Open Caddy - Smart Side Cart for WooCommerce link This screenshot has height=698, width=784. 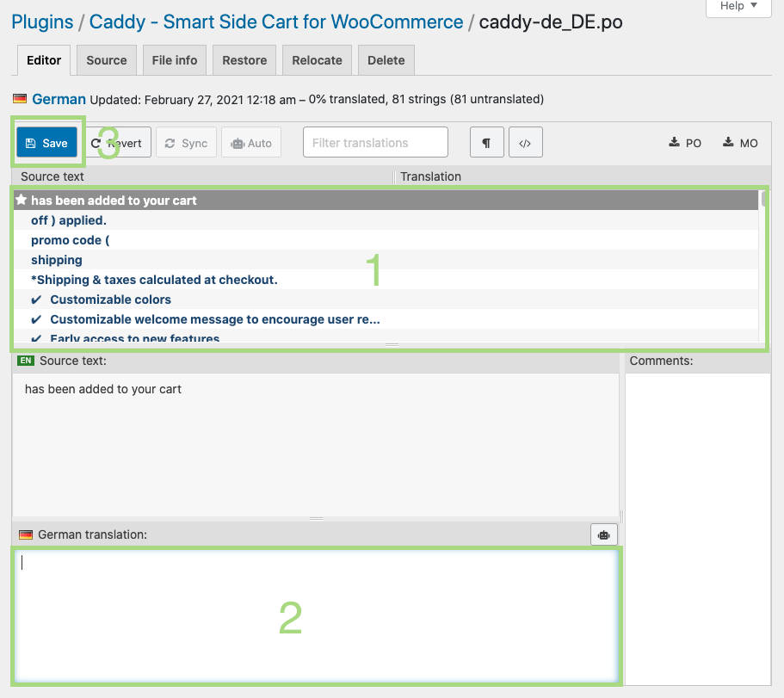click(276, 22)
